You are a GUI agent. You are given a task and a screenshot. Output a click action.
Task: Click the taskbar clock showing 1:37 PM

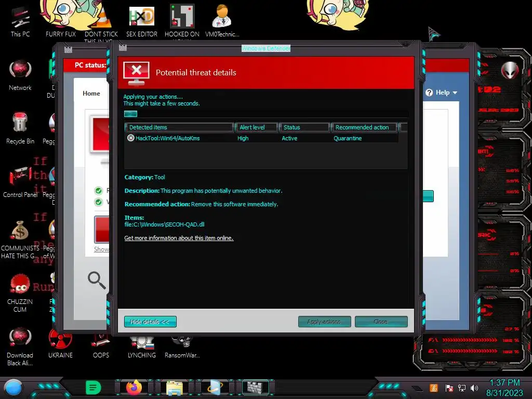tap(504, 382)
